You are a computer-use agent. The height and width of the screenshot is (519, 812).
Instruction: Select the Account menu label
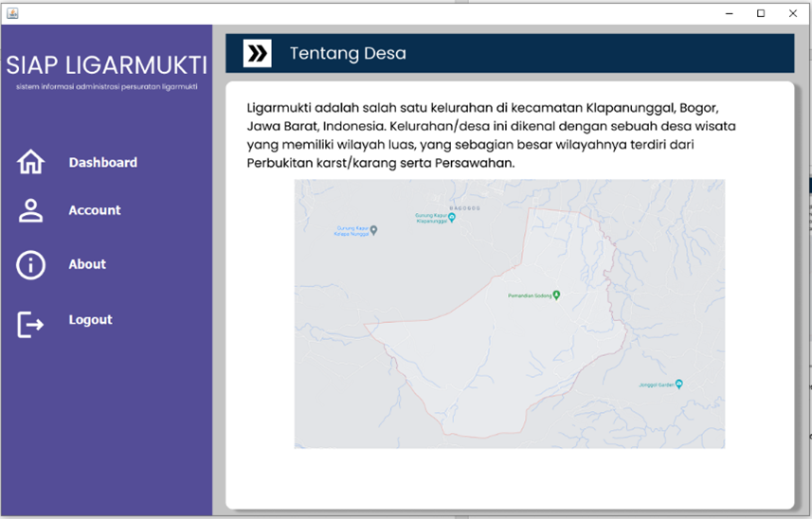coord(95,210)
